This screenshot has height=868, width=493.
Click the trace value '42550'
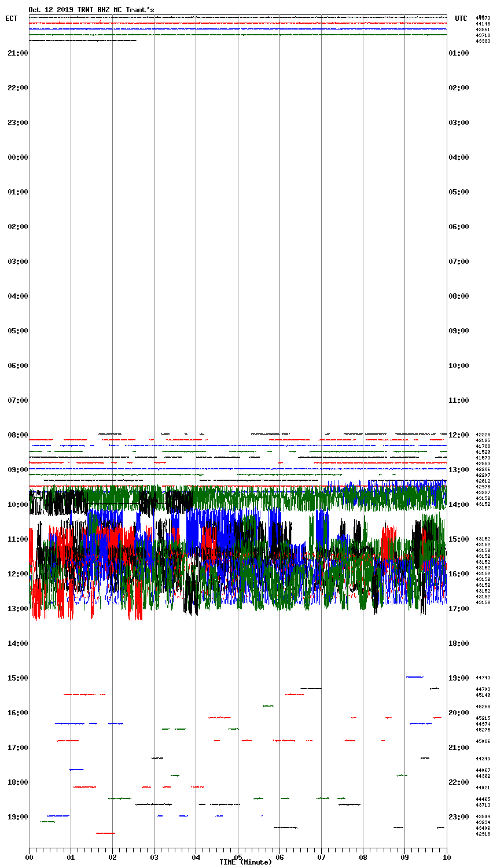pos(483,464)
